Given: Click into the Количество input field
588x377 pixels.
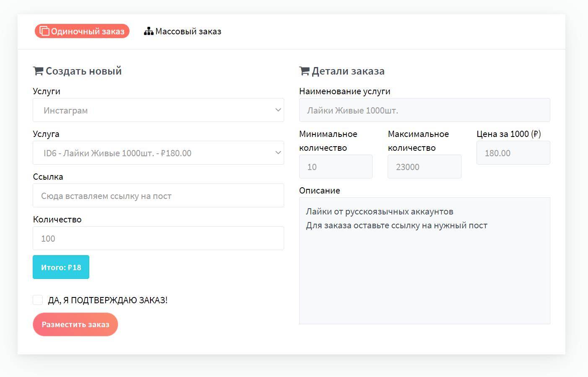Looking at the screenshot, I should click(158, 238).
